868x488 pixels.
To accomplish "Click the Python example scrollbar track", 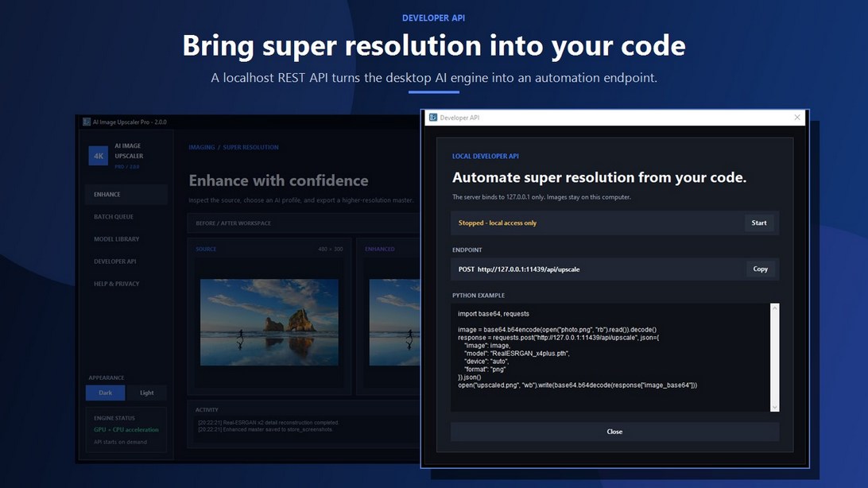I will point(774,358).
